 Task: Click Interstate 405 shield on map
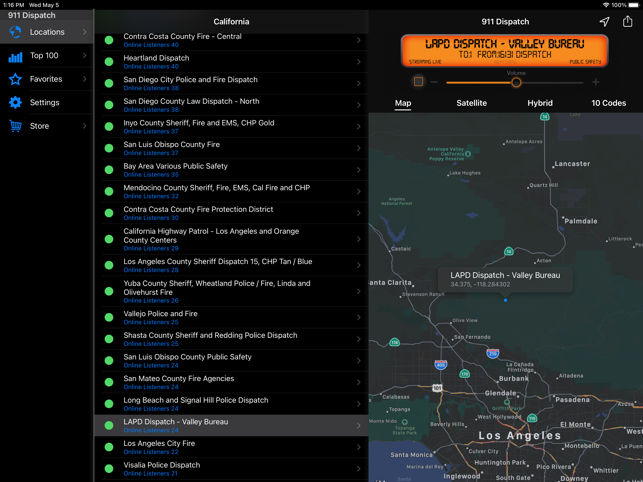pos(441,364)
